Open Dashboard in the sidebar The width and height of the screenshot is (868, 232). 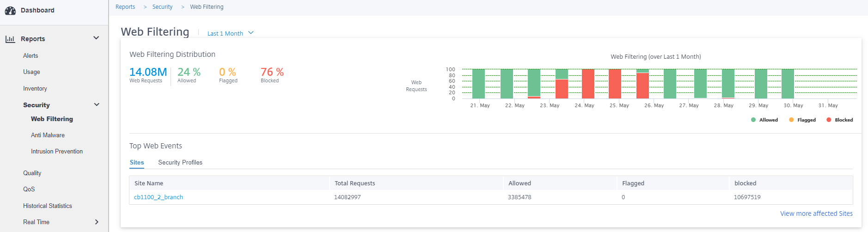[x=37, y=10]
